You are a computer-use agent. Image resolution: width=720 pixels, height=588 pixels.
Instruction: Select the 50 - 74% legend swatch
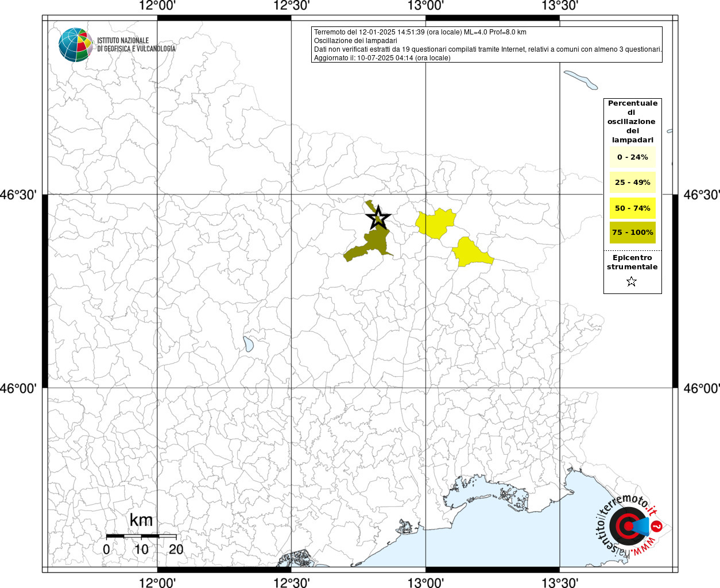click(633, 208)
